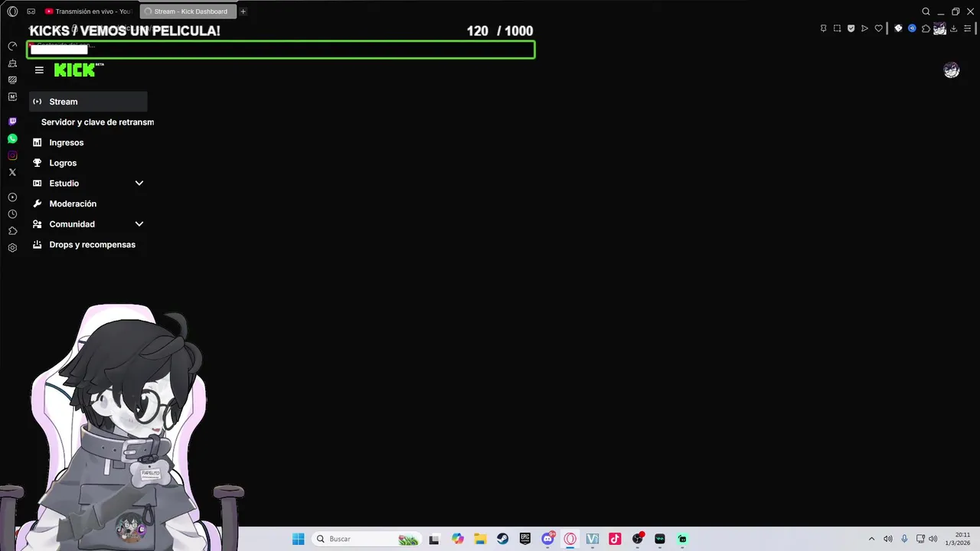
Task: Open Discord from the taskbar
Action: [547, 539]
